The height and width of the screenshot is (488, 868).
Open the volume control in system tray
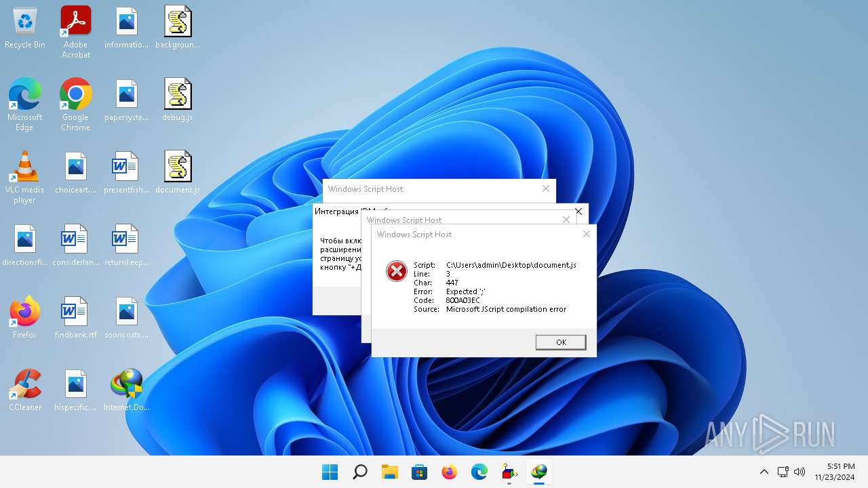click(x=800, y=472)
